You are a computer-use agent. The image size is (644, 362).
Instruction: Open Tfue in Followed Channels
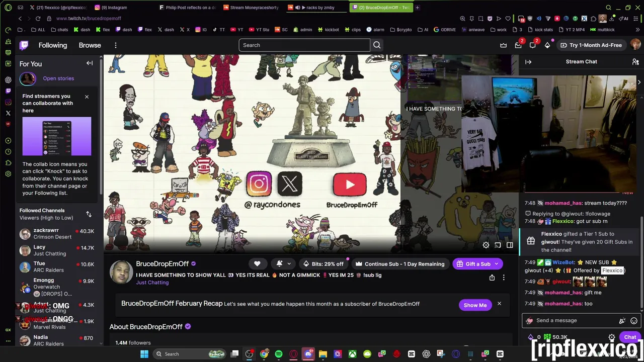(x=56, y=266)
